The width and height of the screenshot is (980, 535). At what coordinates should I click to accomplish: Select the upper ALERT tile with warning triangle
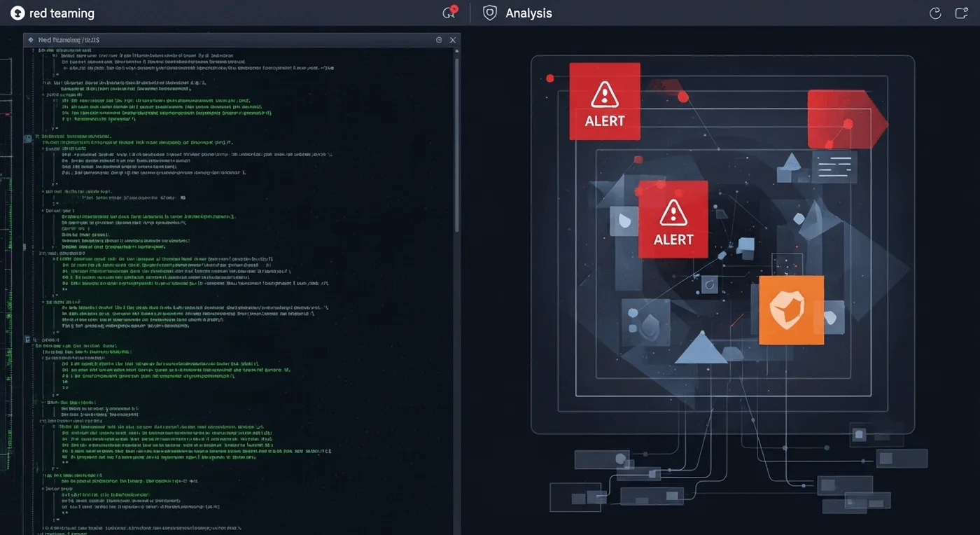605,101
